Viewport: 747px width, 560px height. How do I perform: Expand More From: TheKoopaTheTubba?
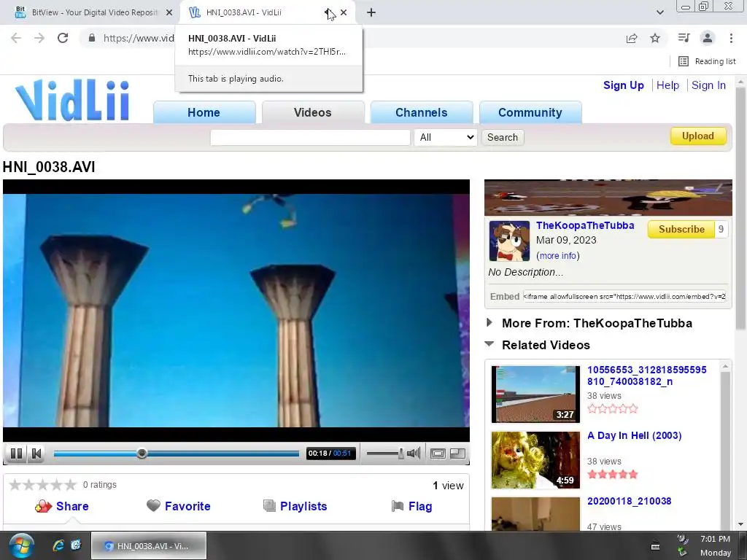tap(597, 323)
